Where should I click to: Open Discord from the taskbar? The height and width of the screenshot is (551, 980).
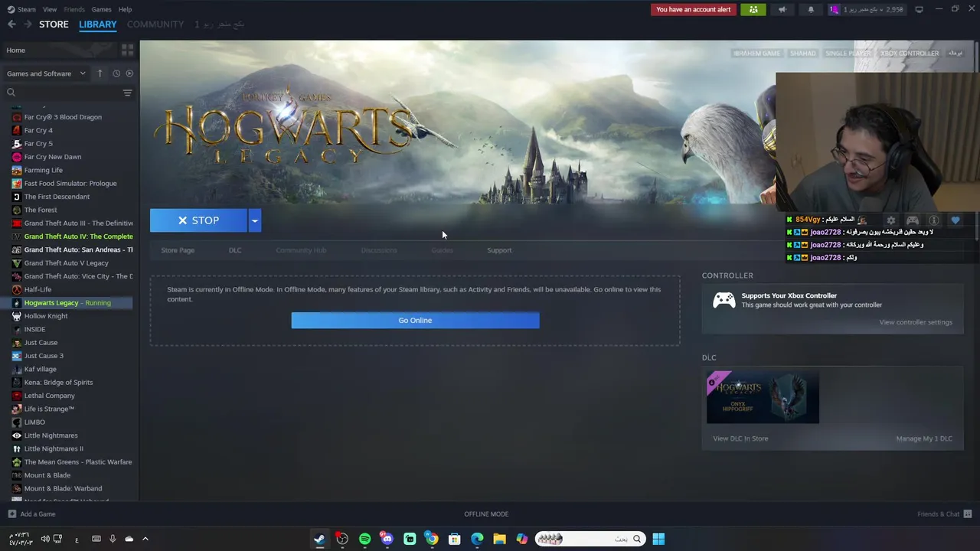(x=387, y=539)
